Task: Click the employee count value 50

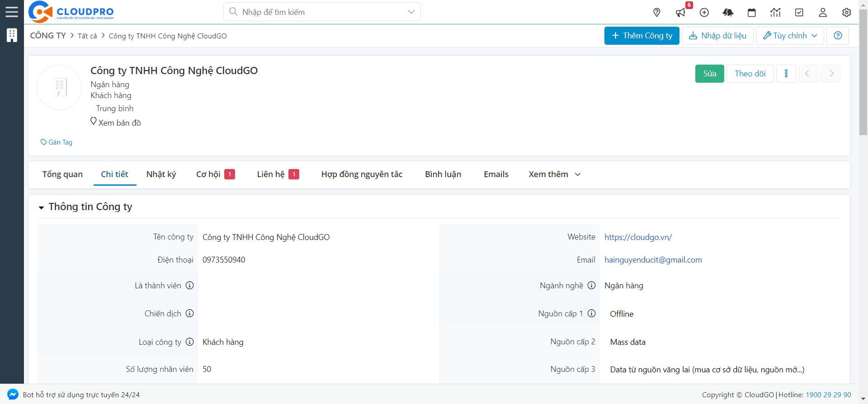Action: tap(207, 369)
